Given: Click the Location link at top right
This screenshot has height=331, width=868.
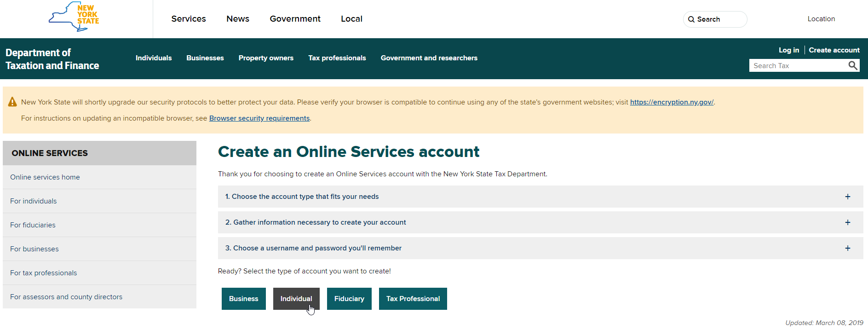Looking at the screenshot, I should tap(821, 19).
